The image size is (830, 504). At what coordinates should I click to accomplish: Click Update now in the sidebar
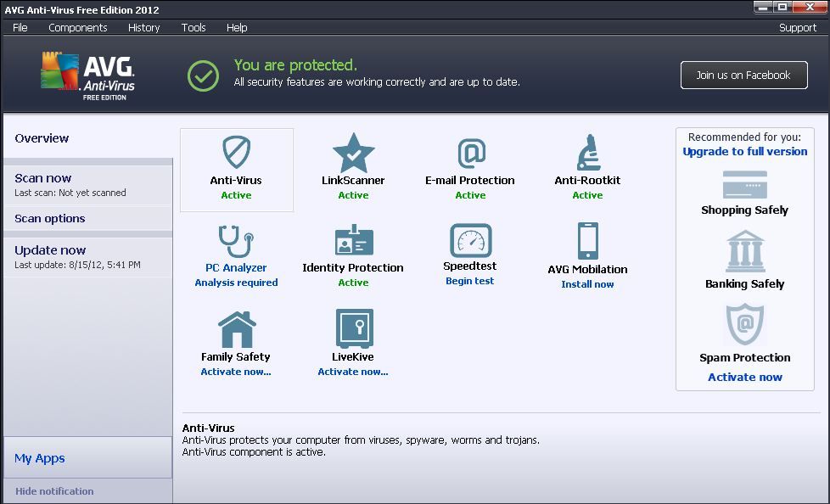tap(50, 250)
